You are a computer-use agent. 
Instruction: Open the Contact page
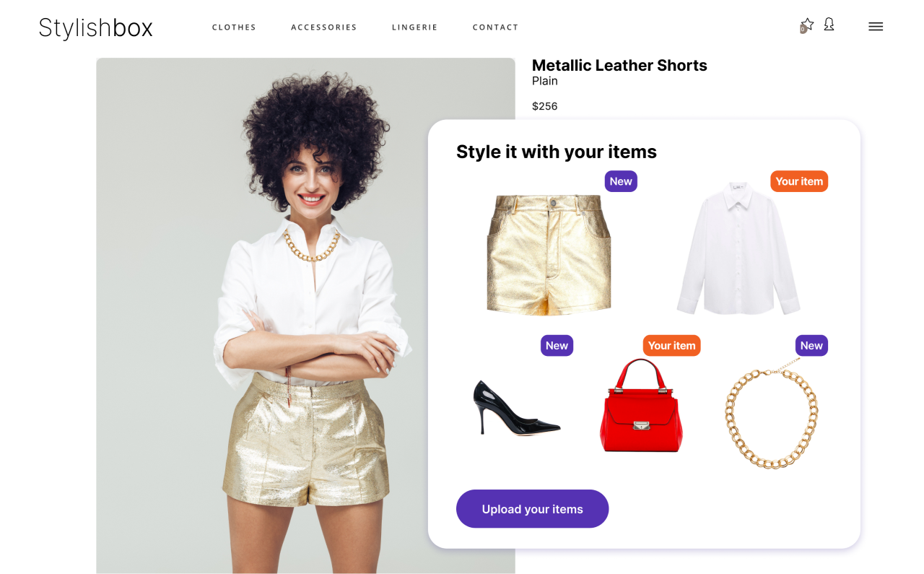pos(495,27)
